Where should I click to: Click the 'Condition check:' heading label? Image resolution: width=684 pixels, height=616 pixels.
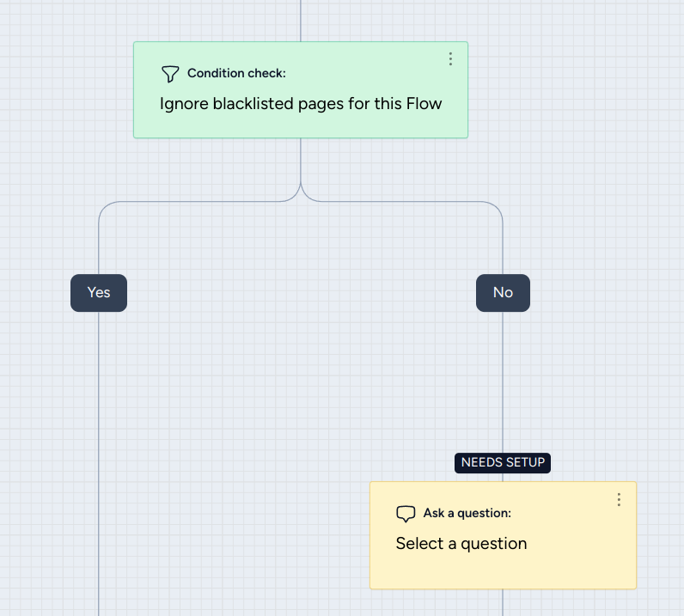[236, 74]
